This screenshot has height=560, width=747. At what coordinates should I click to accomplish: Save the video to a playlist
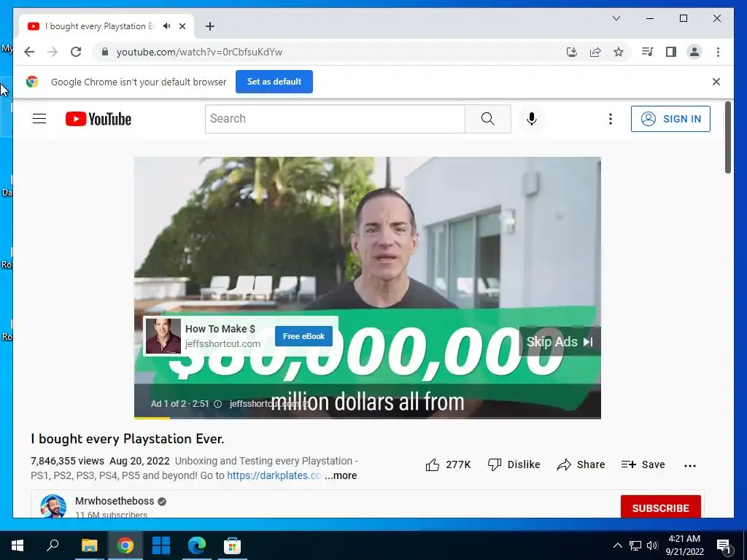(643, 464)
